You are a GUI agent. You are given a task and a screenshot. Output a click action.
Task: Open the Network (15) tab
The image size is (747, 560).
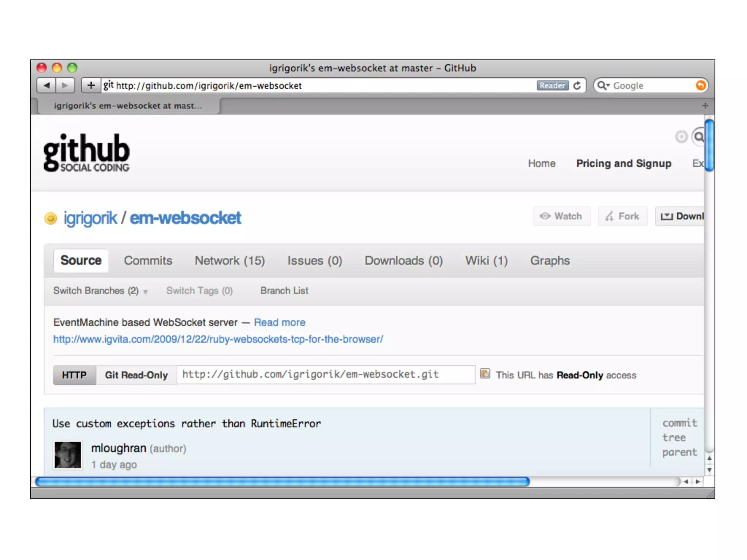click(x=230, y=261)
